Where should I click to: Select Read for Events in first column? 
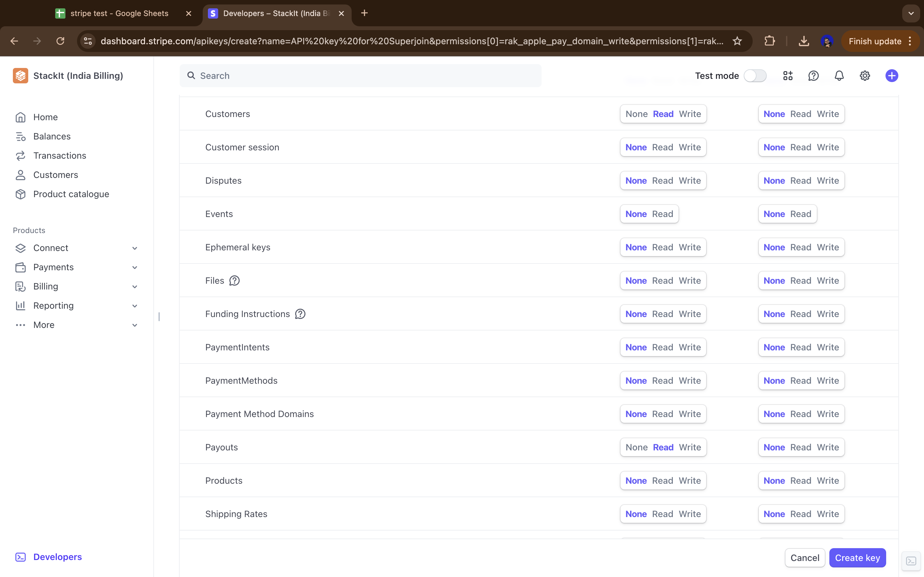(x=663, y=214)
